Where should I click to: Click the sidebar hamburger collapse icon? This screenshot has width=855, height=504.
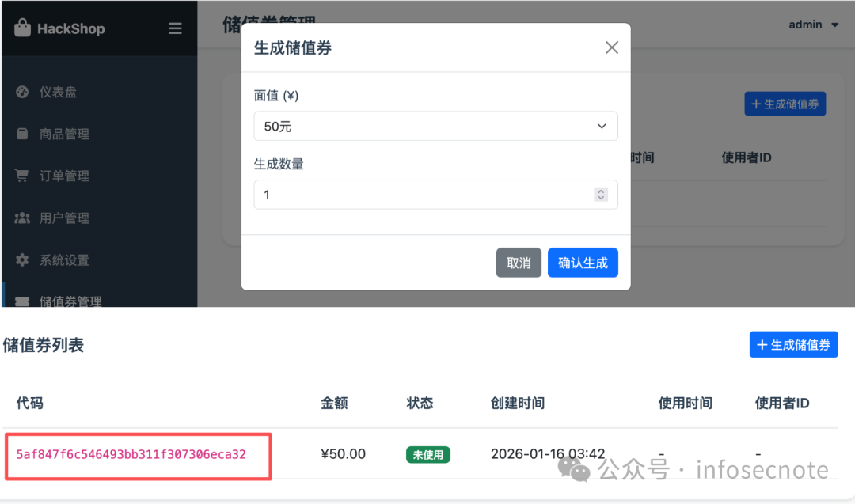175,28
